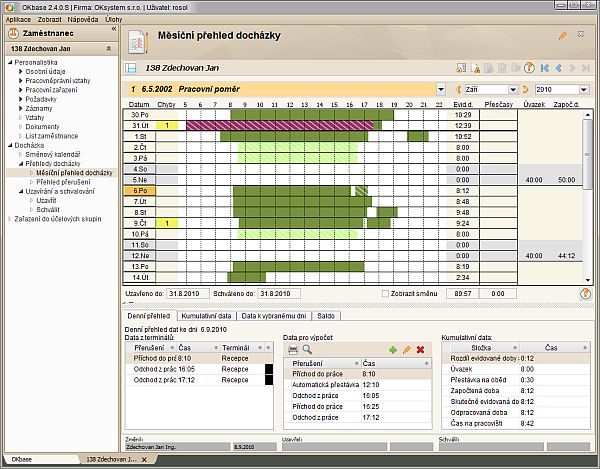Go to previous month arrow beside Září
Image resolution: width=600 pixels, height=469 pixels.
point(458,90)
